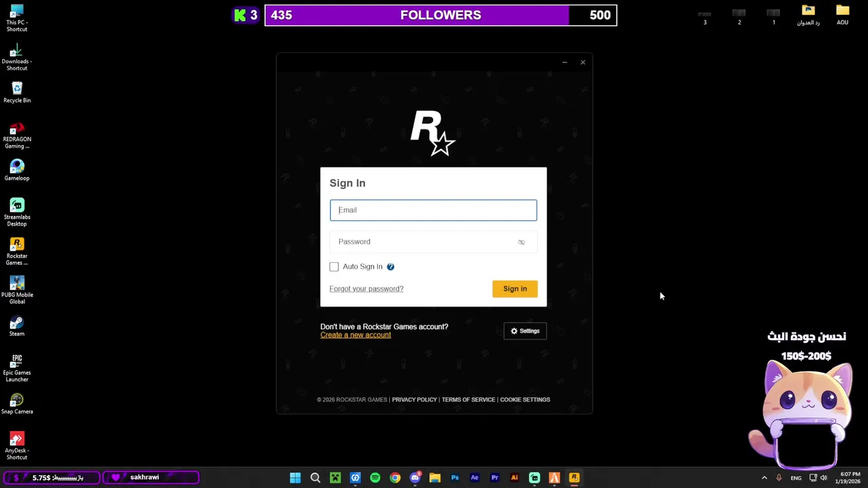The height and width of the screenshot is (488, 868).
Task: Open Spotify from the taskbar
Action: (x=375, y=478)
